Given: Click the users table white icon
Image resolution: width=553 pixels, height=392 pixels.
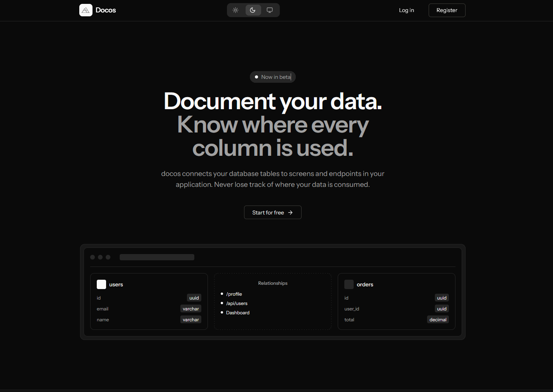Looking at the screenshot, I should 101,284.
